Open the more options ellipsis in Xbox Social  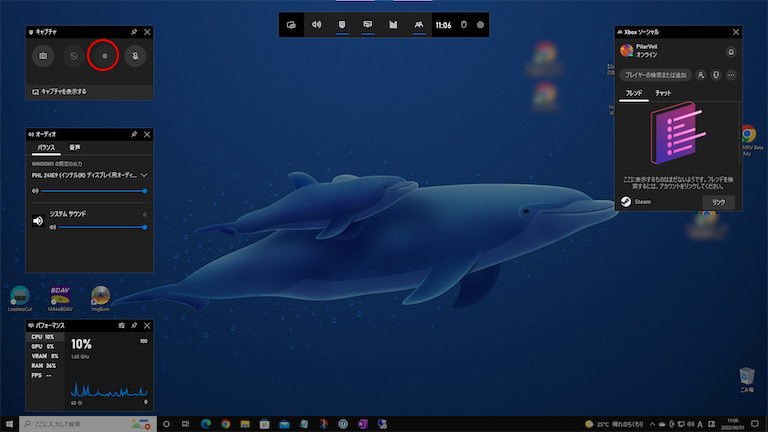click(731, 75)
